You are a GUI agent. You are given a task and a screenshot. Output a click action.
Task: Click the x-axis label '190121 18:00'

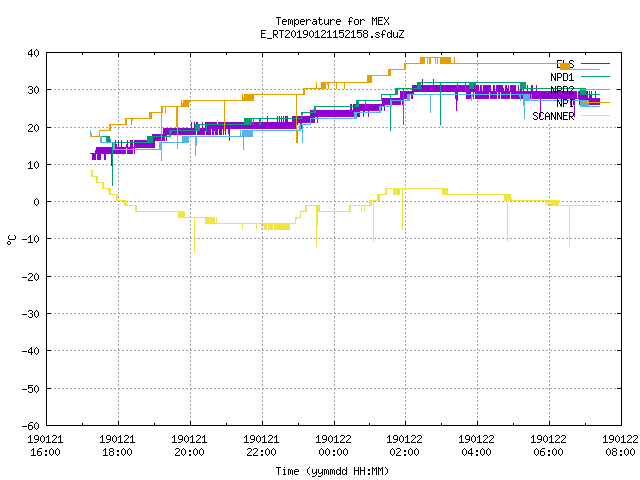[117, 446]
